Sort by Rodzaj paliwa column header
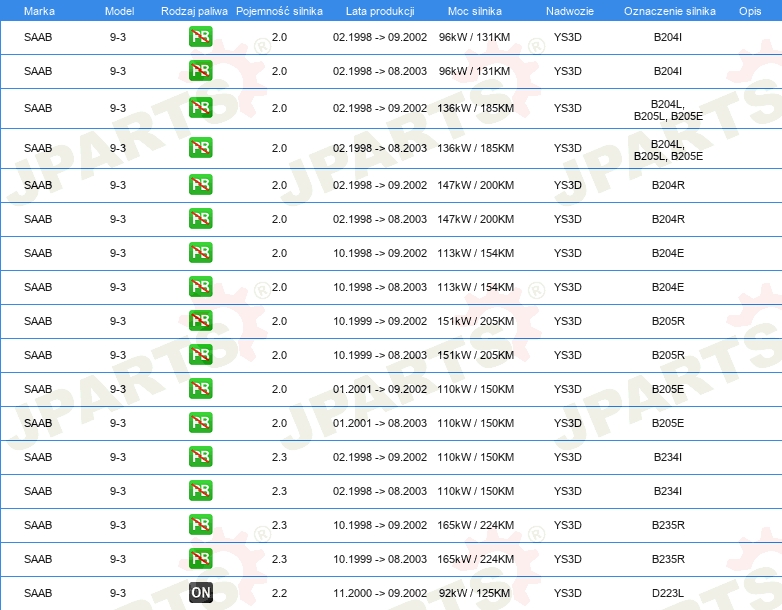 click(x=194, y=11)
